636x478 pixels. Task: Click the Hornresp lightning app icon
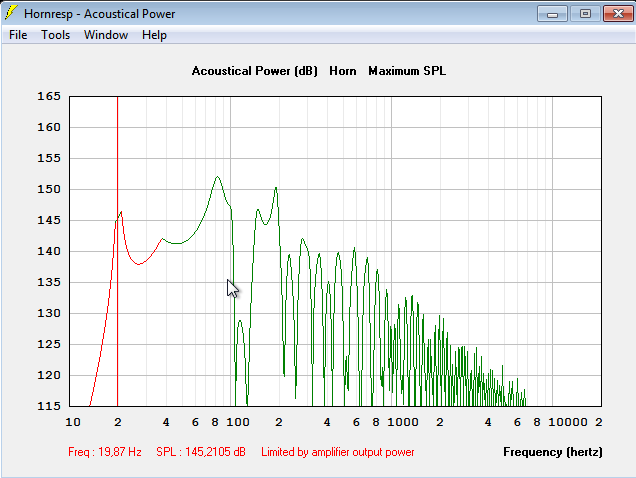(x=11, y=13)
